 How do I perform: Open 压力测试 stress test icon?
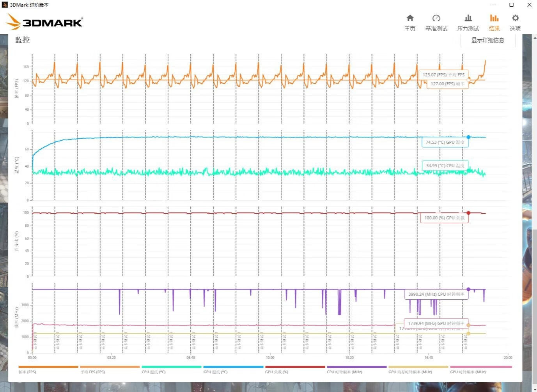point(468,18)
